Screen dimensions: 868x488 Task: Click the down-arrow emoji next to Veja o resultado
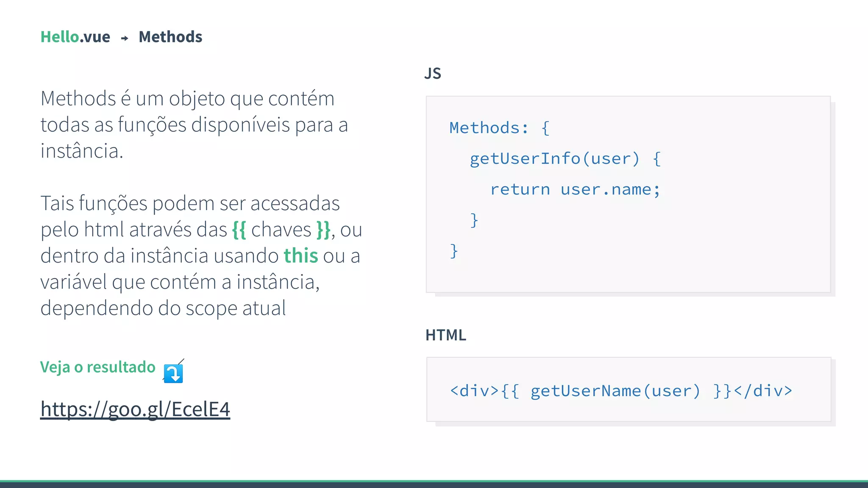173,373
